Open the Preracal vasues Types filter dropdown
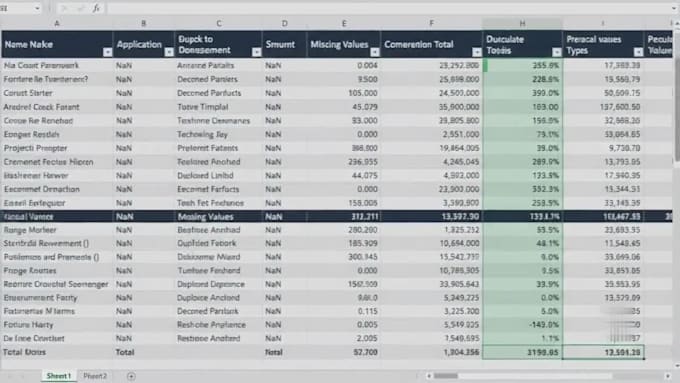Screen dimensions: 680x383 (x=638, y=52)
